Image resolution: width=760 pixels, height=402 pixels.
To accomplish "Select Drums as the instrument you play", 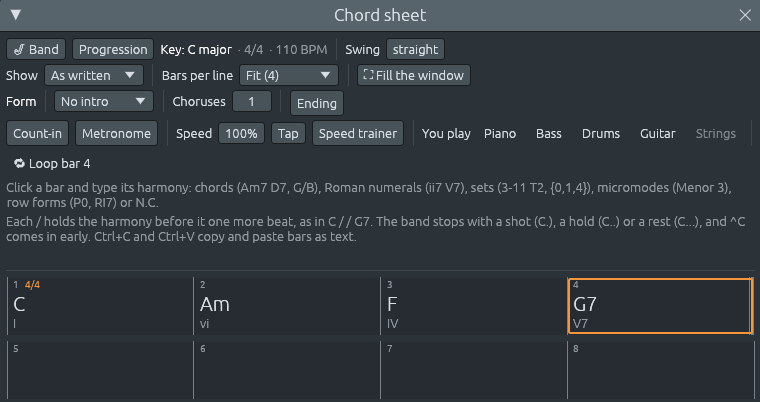I will click(x=601, y=134).
